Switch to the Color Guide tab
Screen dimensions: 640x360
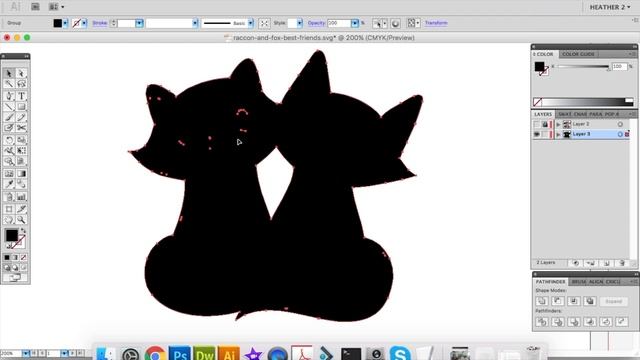[578, 54]
